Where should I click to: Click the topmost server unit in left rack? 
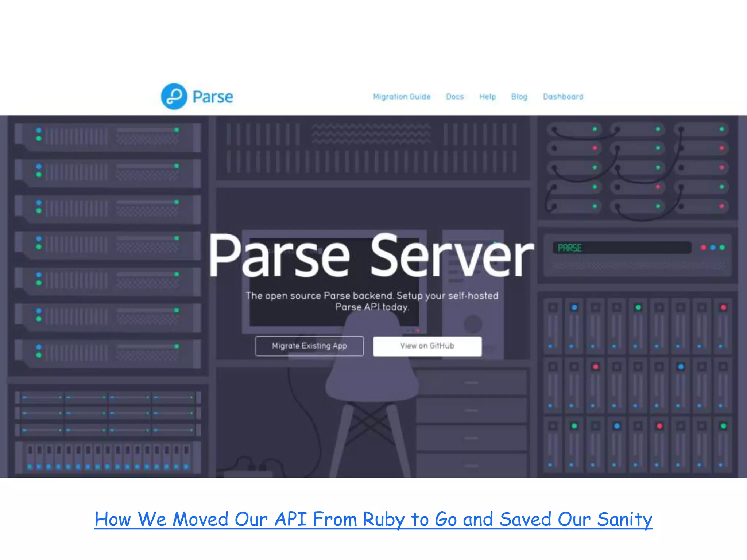108,137
